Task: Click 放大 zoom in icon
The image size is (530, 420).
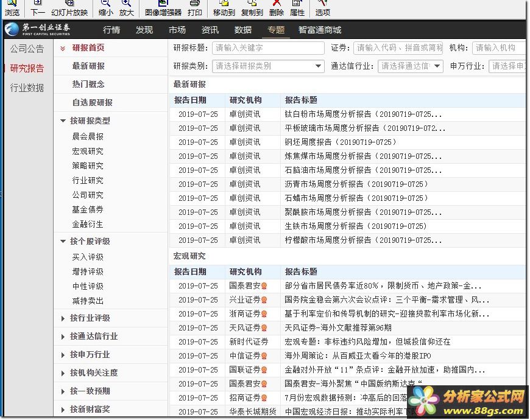Action: 127,4
